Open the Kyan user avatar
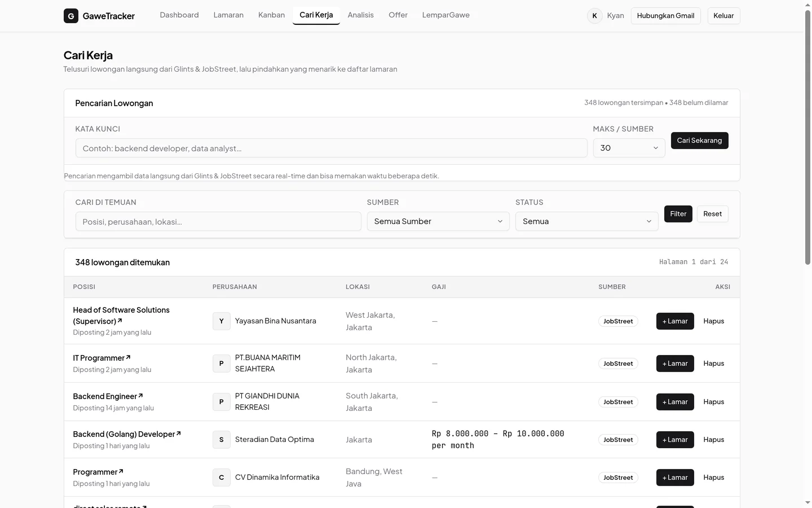 pyautogui.click(x=594, y=16)
